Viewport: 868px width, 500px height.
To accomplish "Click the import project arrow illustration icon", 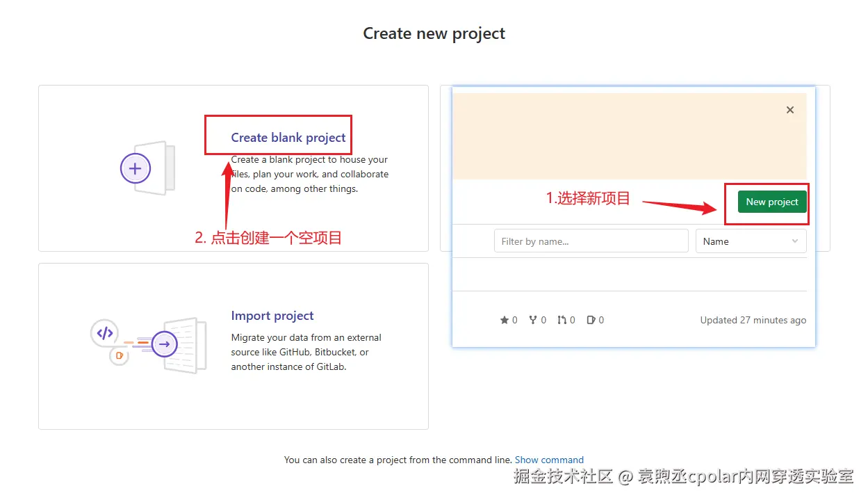I will tap(165, 344).
